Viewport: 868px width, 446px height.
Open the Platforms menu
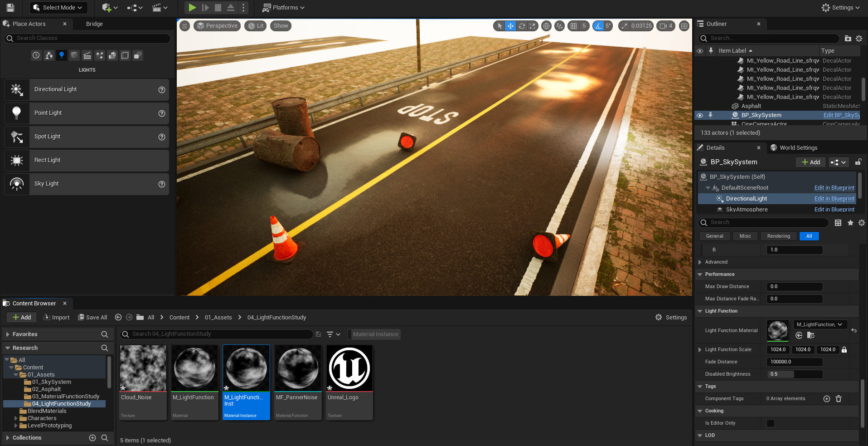click(x=283, y=8)
